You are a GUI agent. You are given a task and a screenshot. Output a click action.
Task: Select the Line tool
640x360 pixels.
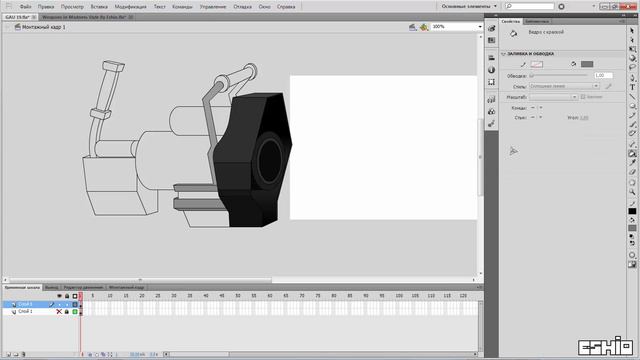pos(632,97)
